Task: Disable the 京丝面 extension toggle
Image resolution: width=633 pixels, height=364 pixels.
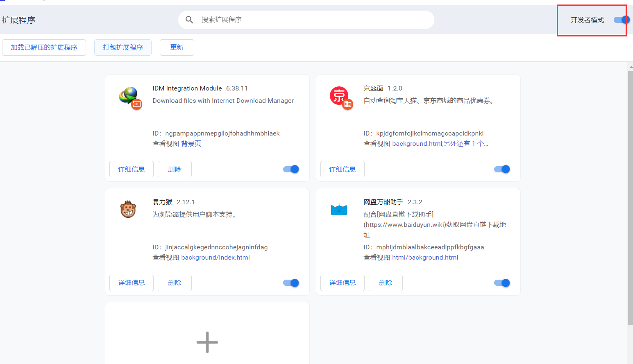Action: click(502, 169)
